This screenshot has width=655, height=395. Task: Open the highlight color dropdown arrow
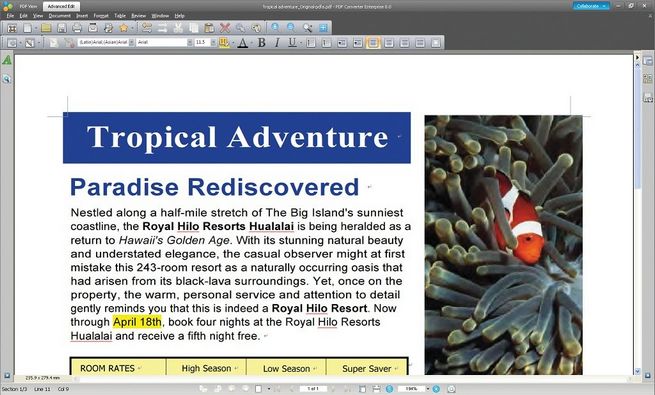(233, 42)
